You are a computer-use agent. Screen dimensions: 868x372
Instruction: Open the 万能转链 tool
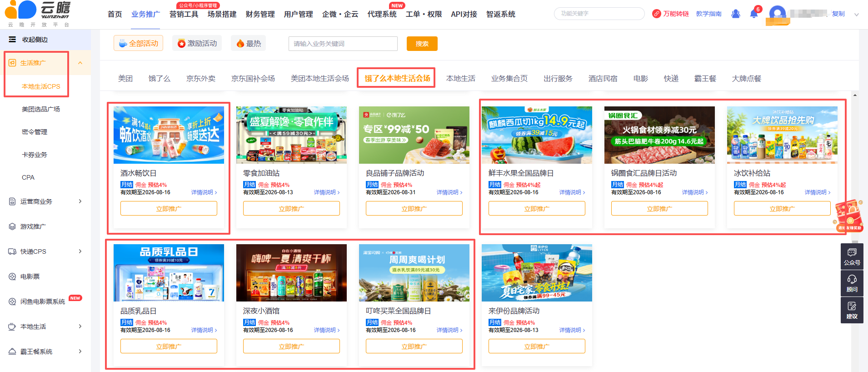671,14
